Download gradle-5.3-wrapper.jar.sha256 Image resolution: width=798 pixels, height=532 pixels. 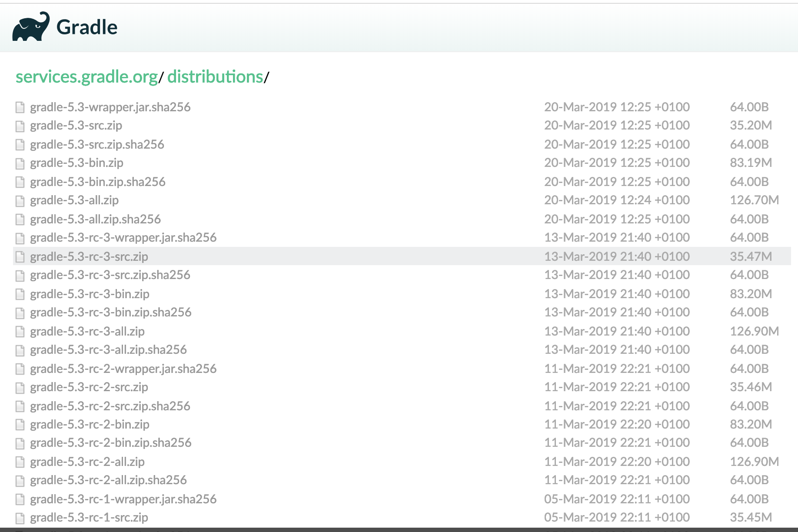pos(110,107)
